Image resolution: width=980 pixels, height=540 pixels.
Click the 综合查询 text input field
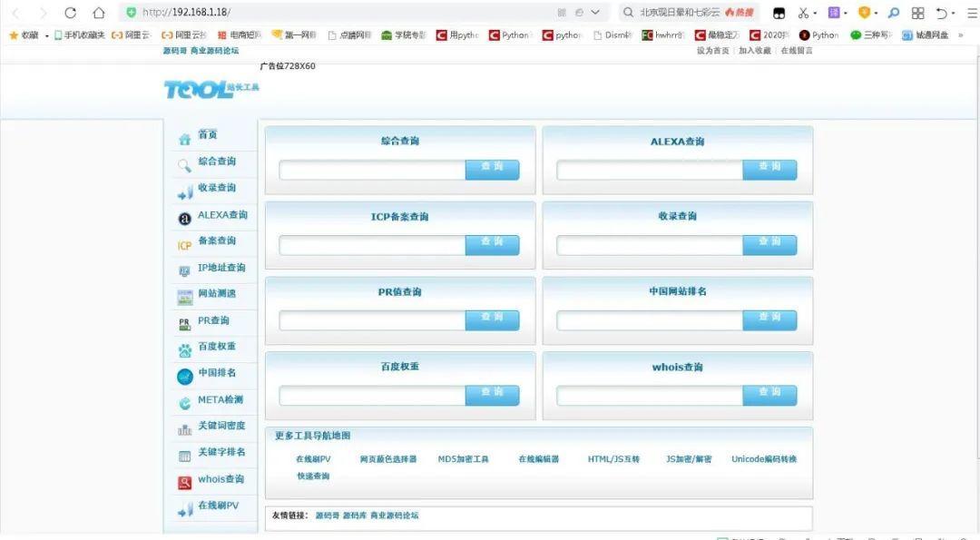click(x=373, y=170)
